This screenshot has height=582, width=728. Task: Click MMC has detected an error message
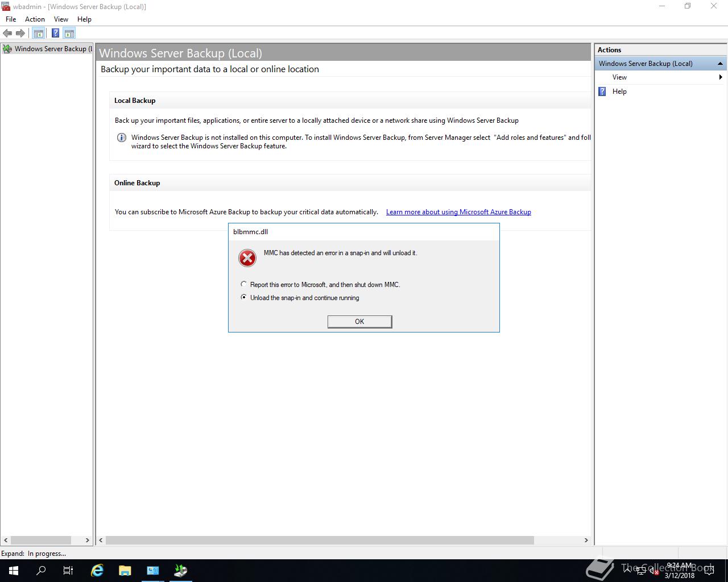(340, 253)
